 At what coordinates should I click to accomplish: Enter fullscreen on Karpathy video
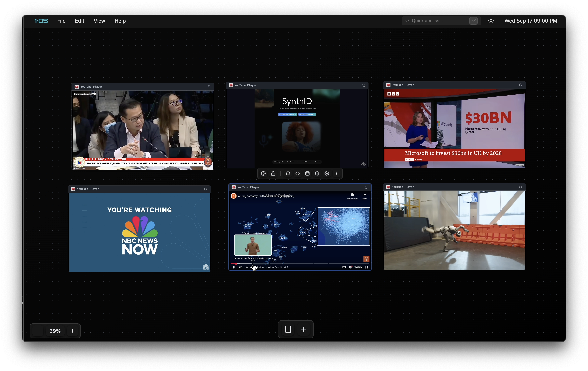(x=366, y=267)
